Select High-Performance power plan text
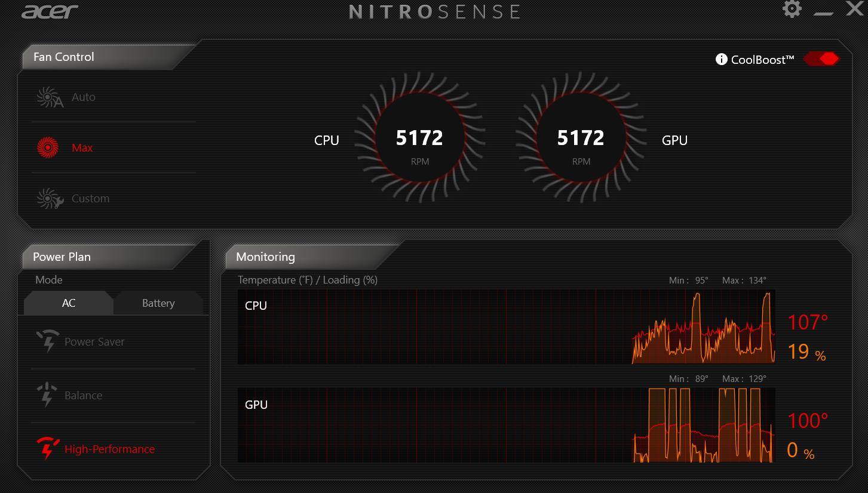The height and width of the screenshot is (493, 868). (x=110, y=448)
